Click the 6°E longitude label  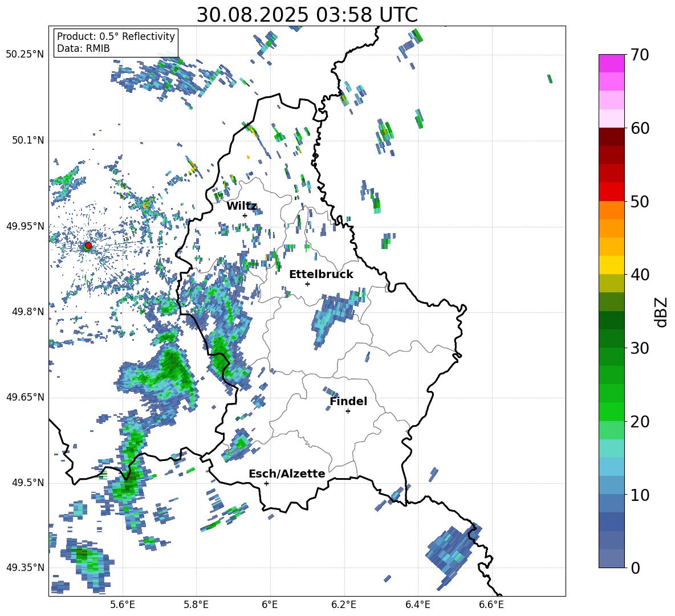tap(270, 605)
